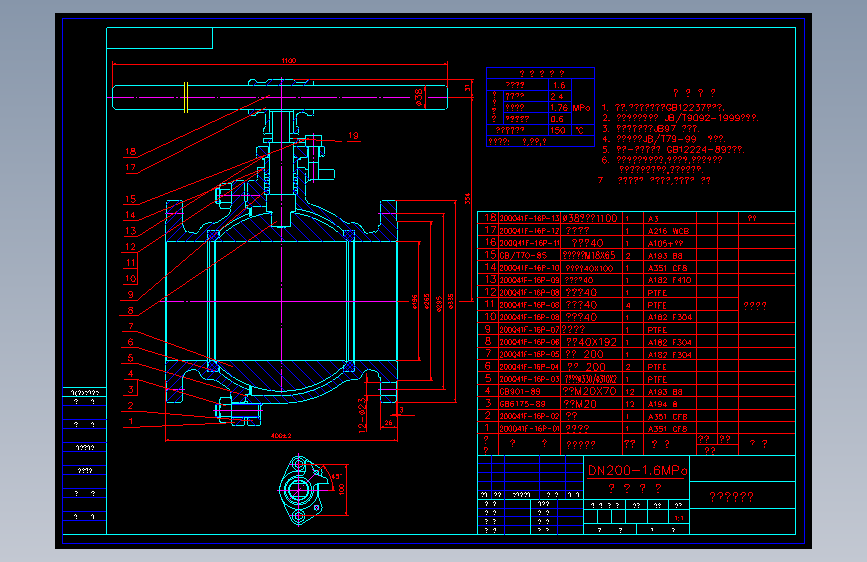This screenshot has height=562, width=867.
Task: Select material A3 in row 18
Action: [653, 218]
